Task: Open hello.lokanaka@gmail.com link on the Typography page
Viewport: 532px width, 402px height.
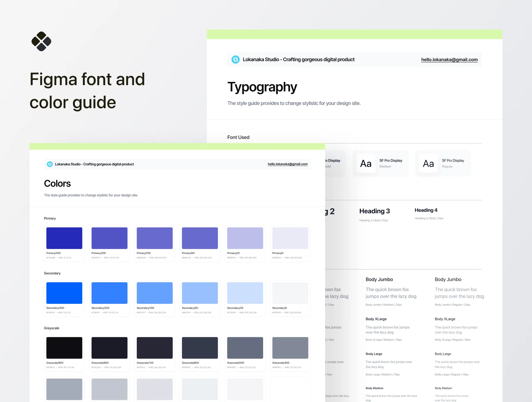Action: tap(449, 60)
